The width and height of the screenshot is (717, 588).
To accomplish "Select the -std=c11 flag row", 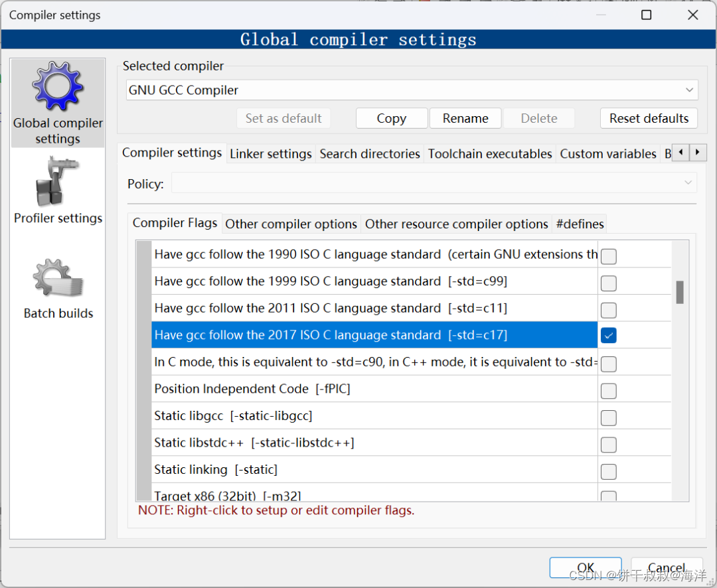I will pyautogui.click(x=374, y=308).
